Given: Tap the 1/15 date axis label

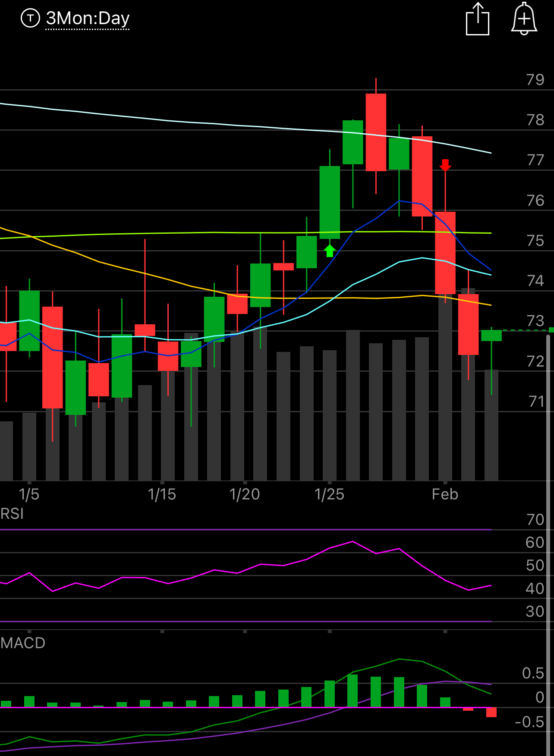Looking at the screenshot, I should pyautogui.click(x=162, y=494).
